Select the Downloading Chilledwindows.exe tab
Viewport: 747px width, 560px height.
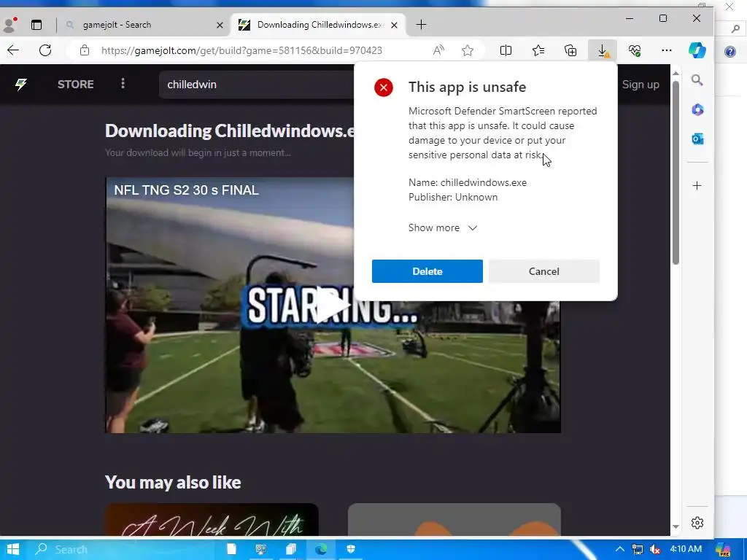[320, 25]
